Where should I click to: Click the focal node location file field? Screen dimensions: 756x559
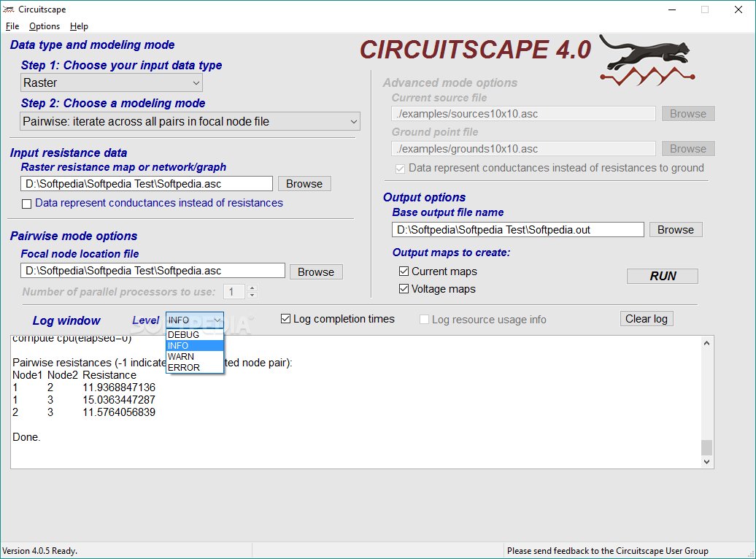click(x=153, y=271)
